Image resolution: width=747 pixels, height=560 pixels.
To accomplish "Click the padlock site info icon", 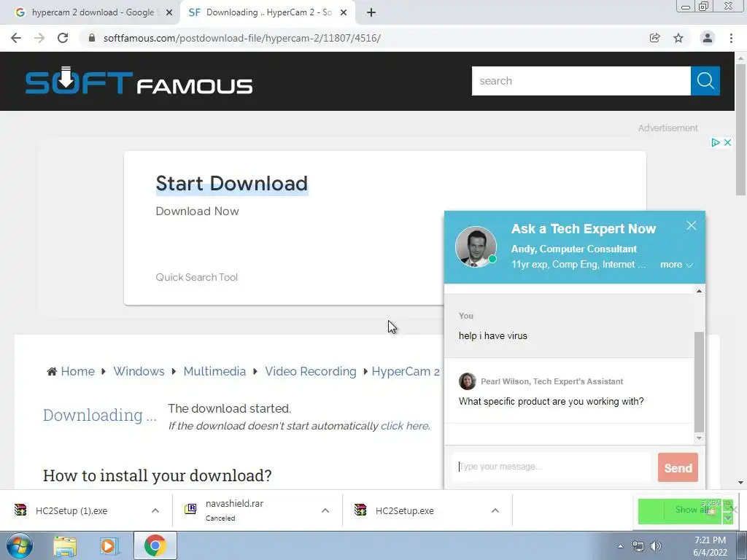I will pos(92,38).
